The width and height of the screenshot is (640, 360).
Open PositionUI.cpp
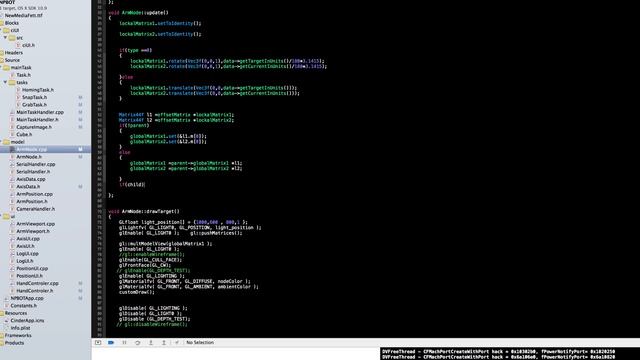pyautogui.click(x=32, y=269)
